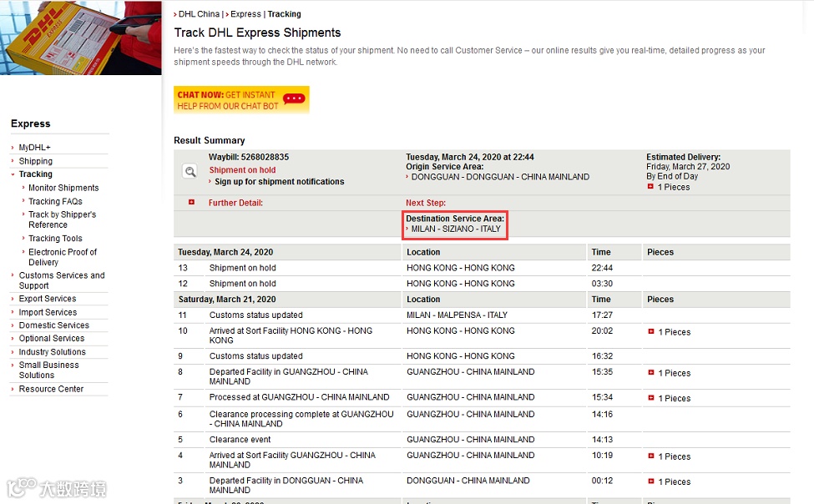Open the Chat Now chat bot banner
This screenshot has height=504, width=814.
[x=241, y=99]
